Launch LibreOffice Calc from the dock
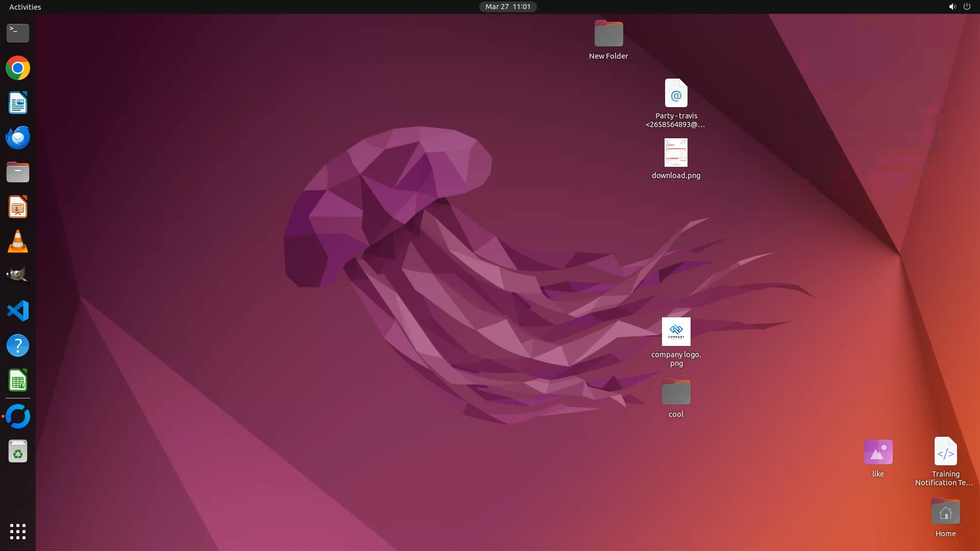980x551 pixels. click(18, 381)
